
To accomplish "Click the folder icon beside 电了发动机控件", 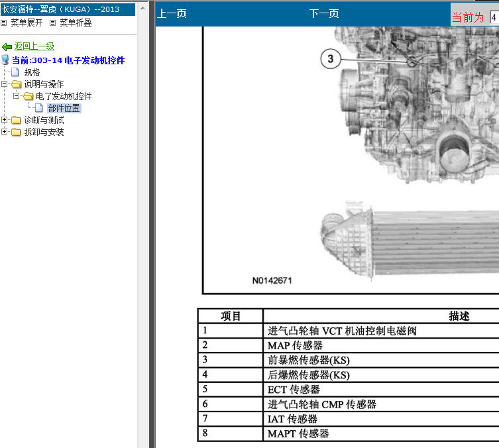I will [28, 96].
